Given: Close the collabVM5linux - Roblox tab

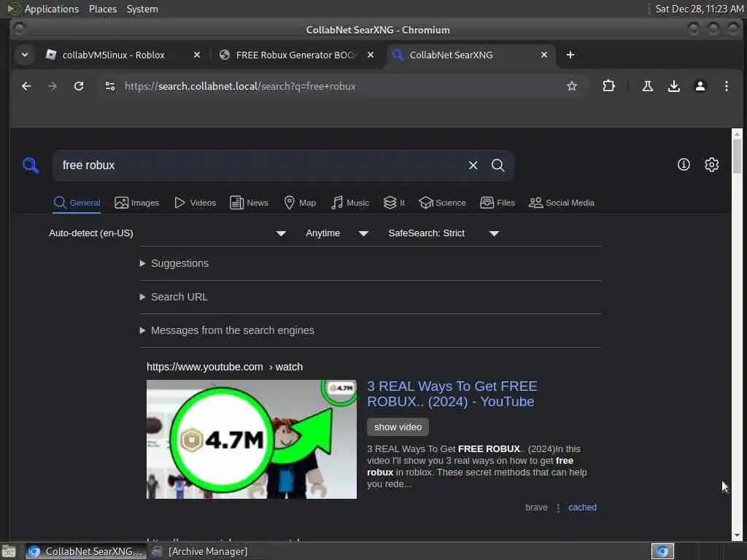Looking at the screenshot, I should (x=197, y=55).
